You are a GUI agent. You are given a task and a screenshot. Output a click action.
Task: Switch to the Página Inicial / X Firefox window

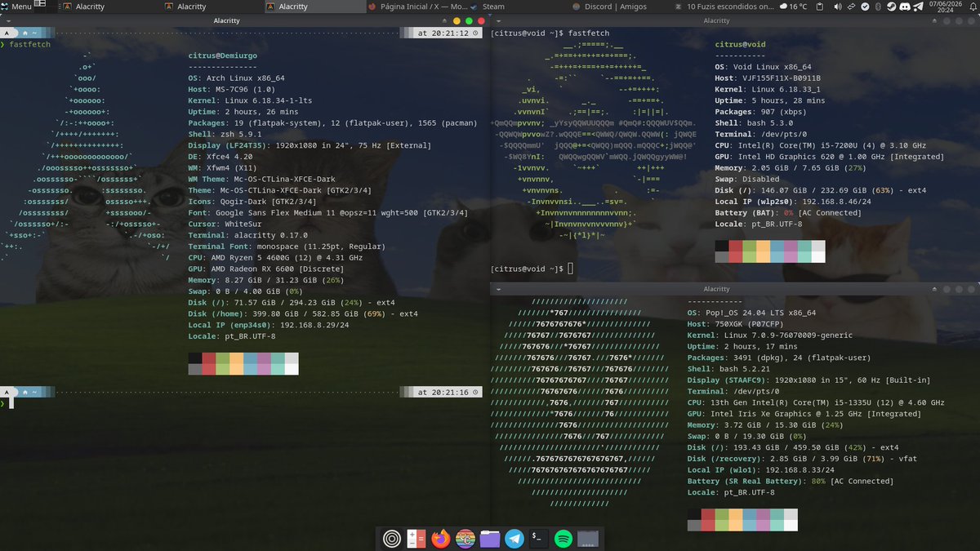coord(416,7)
